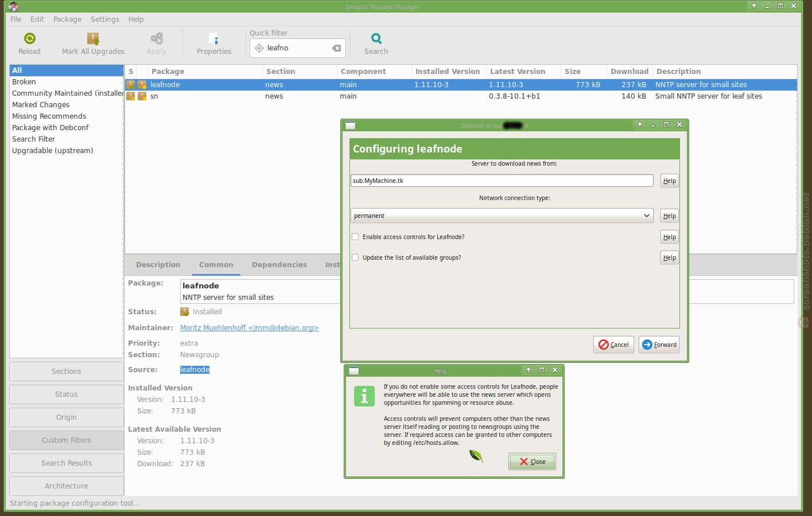Click the Custom Filters button
This screenshot has height=516, width=812.
(67, 440)
